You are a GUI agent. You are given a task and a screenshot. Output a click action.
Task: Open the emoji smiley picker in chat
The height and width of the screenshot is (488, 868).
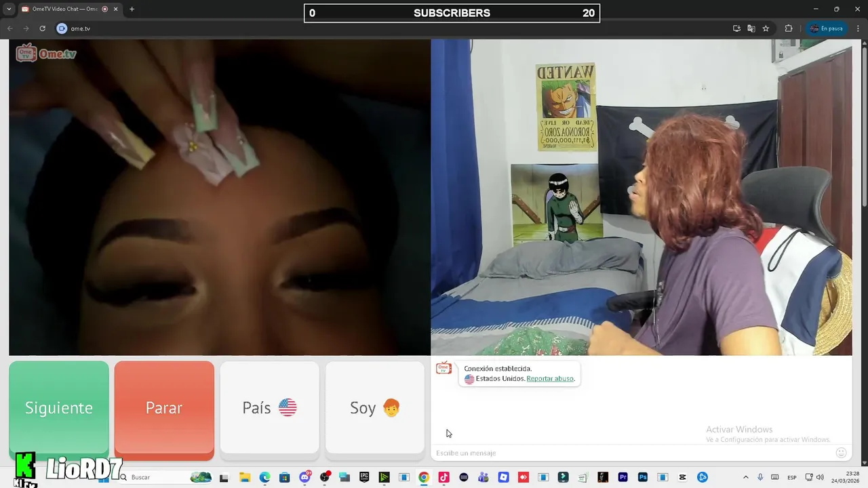point(841,453)
